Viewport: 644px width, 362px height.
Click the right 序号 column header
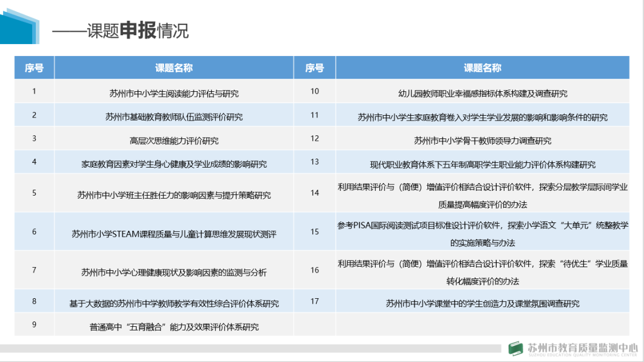click(x=315, y=68)
